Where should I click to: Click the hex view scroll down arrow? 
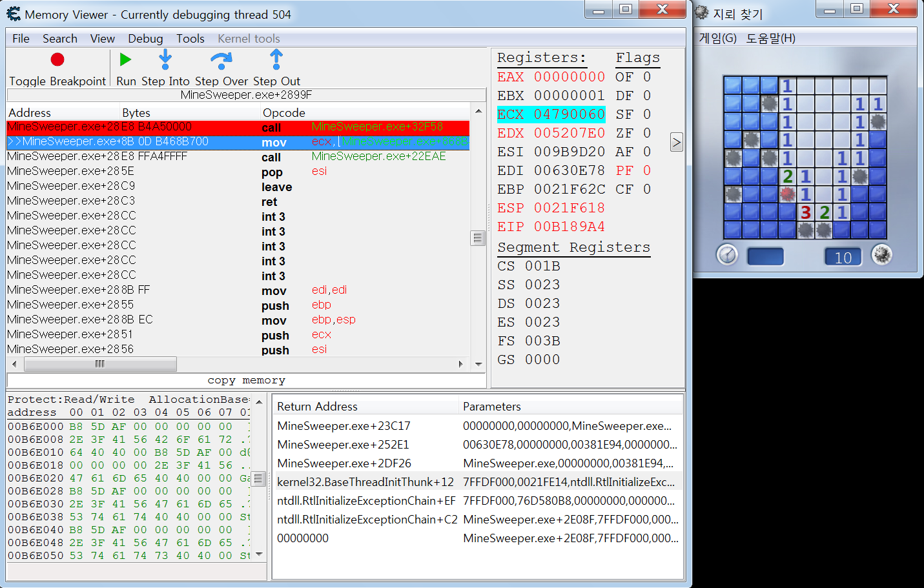(x=259, y=554)
